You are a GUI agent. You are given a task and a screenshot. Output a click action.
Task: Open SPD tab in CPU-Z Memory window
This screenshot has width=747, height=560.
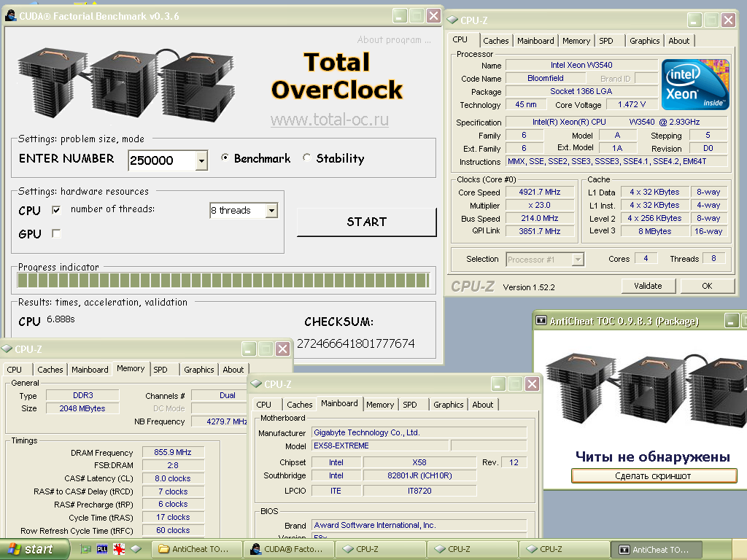pyautogui.click(x=160, y=370)
